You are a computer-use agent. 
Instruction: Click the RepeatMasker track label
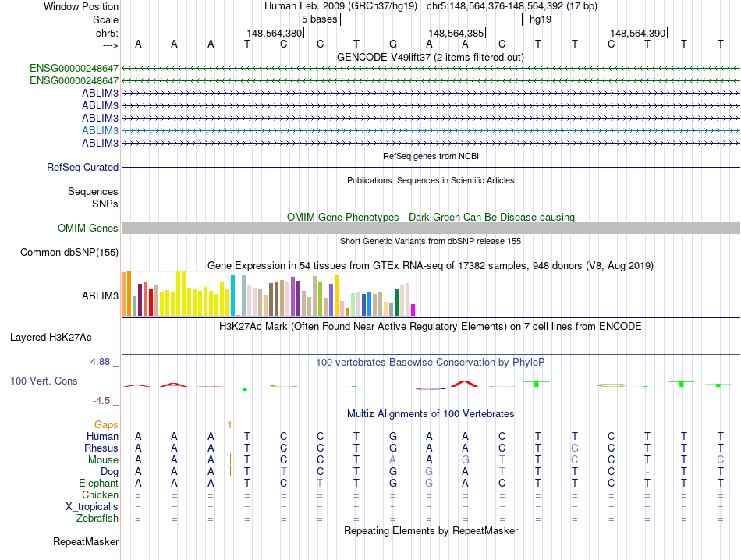coord(86,541)
